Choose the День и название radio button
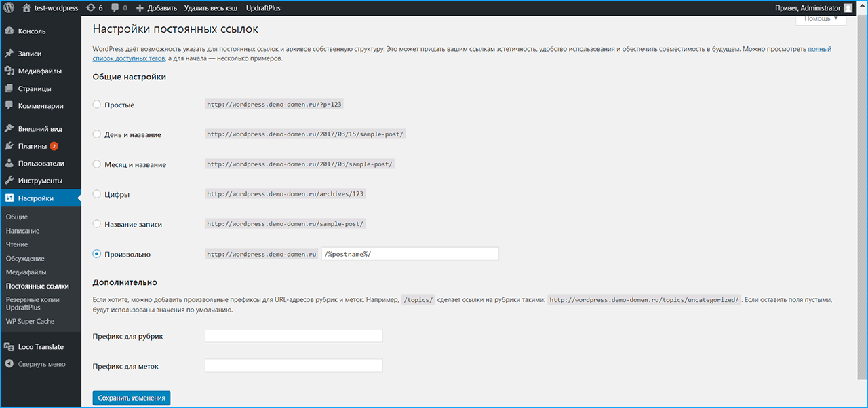This screenshot has width=868, height=408. pyautogui.click(x=97, y=134)
